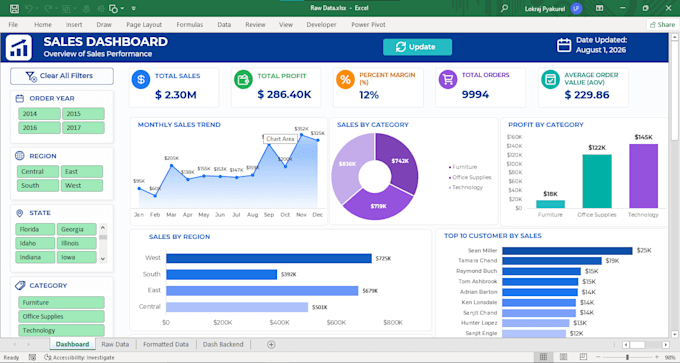This screenshot has width=680, height=363.
Task: Click the State location pin icon
Action: tap(20, 213)
